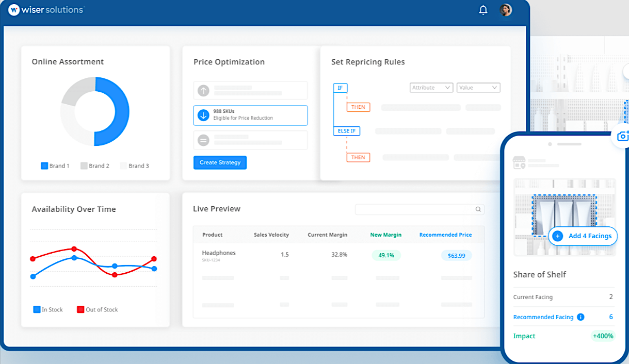Select the up-arrow price increase icon
The image size is (629, 364).
click(203, 91)
